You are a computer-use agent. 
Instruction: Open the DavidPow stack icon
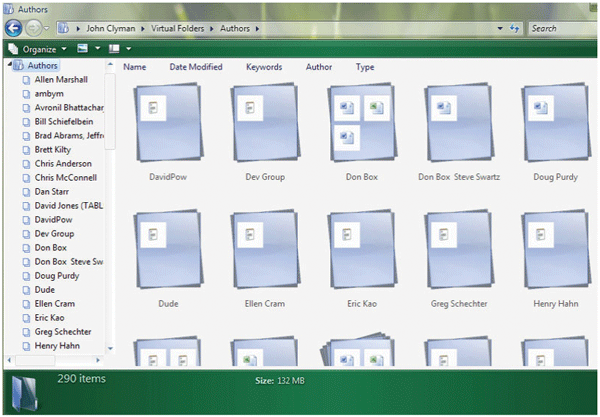coord(166,123)
